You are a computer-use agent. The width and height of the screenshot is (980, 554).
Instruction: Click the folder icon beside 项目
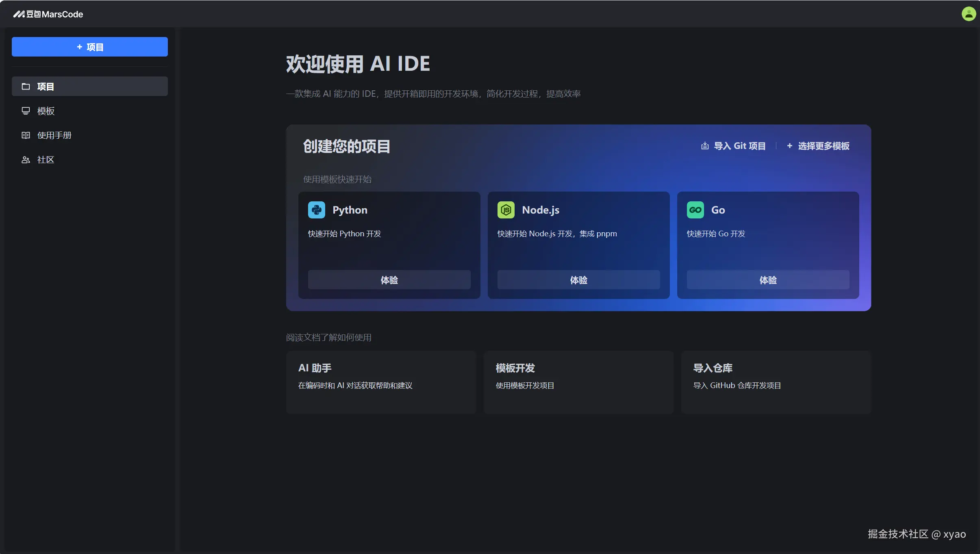pos(26,86)
